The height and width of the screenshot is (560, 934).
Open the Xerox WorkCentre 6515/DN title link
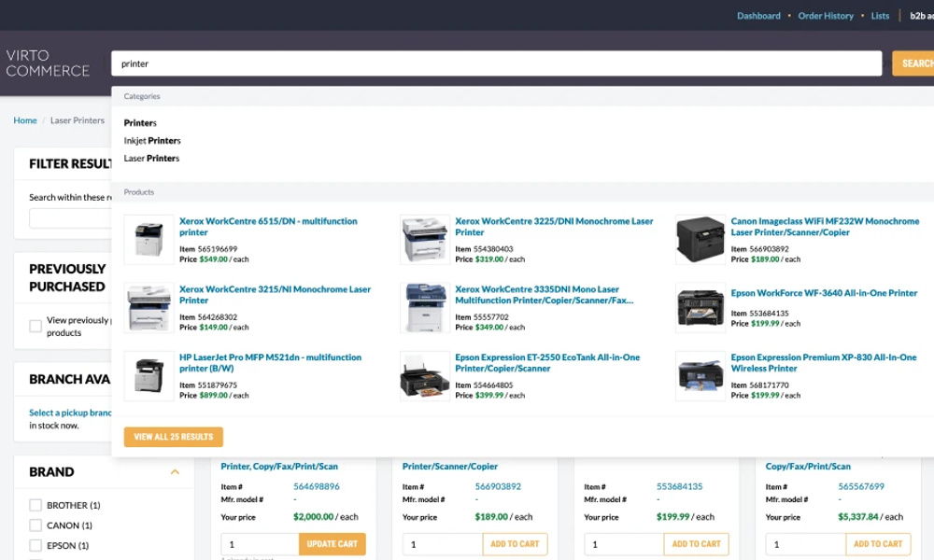[268, 227]
